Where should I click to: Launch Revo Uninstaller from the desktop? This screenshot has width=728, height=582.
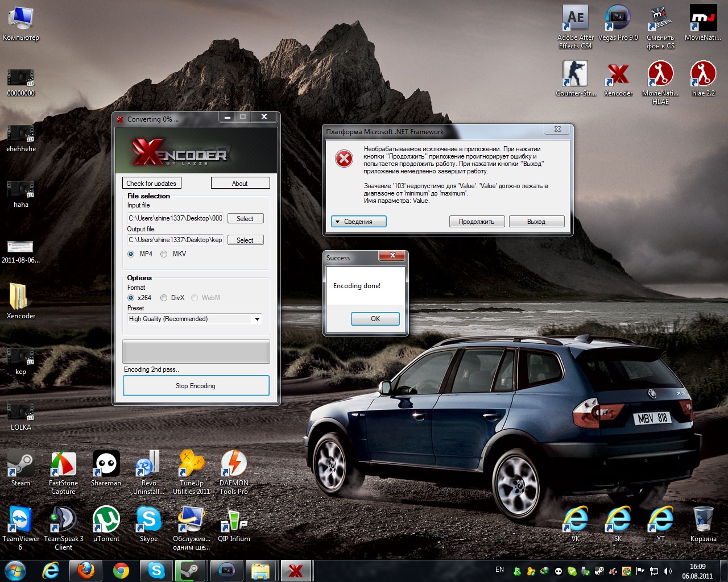click(x=148, y=472)
